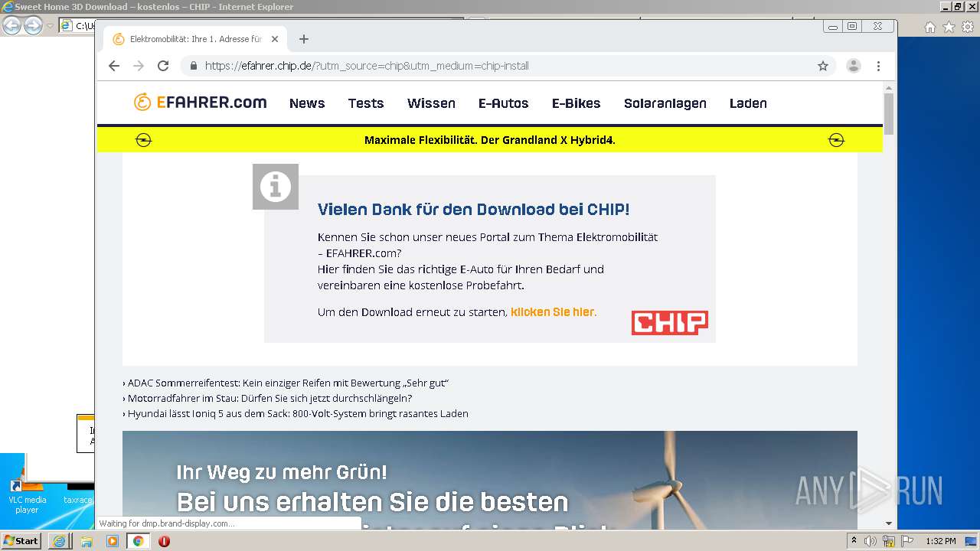Viewport: 980px width, 551px height.
Task: Click the taxrace desktop icon
Action: (x=77, y=494)
